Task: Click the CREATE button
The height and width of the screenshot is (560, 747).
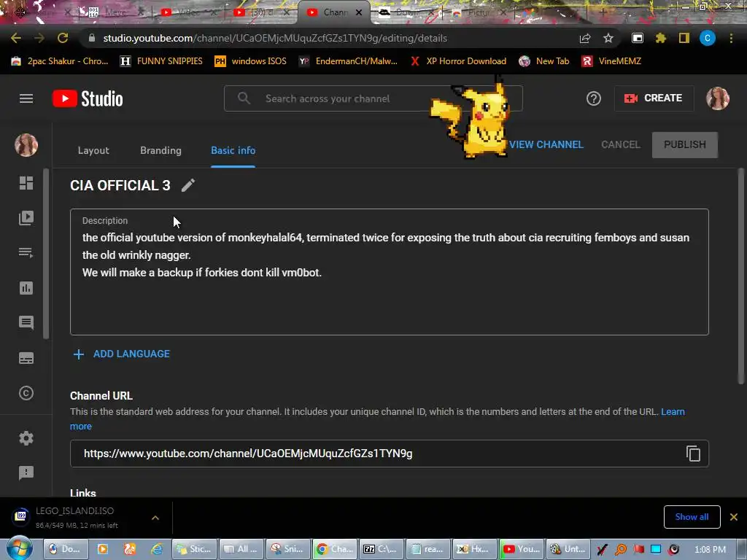Action: tap(654, 98)
